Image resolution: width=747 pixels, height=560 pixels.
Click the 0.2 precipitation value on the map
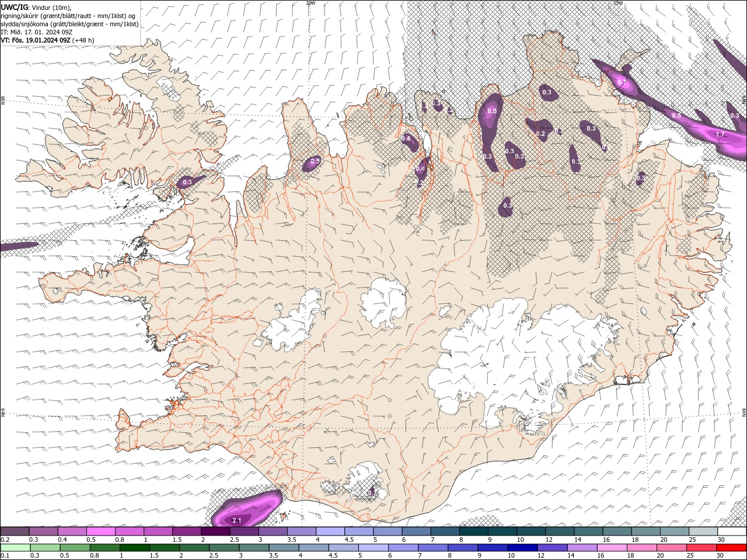[x=540, y=134]
